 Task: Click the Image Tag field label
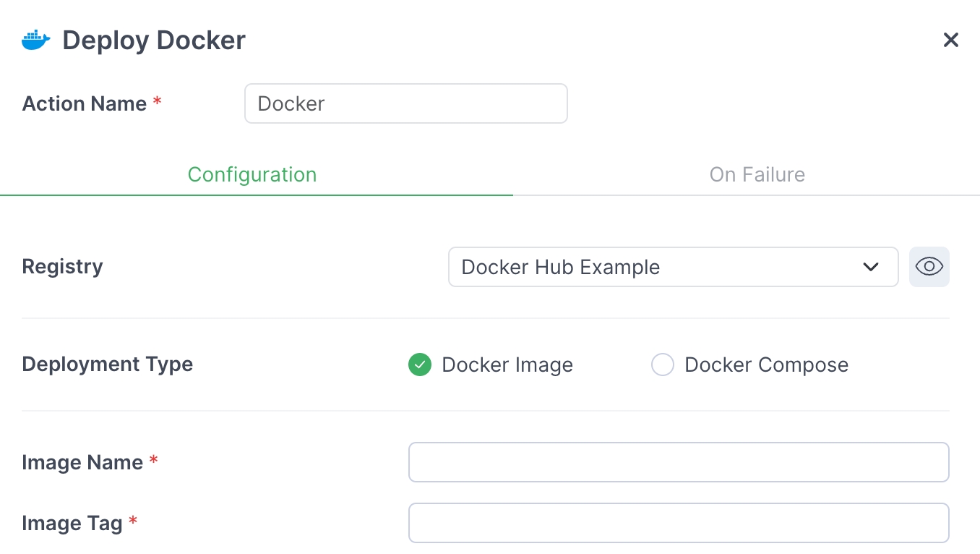(72, 524)
